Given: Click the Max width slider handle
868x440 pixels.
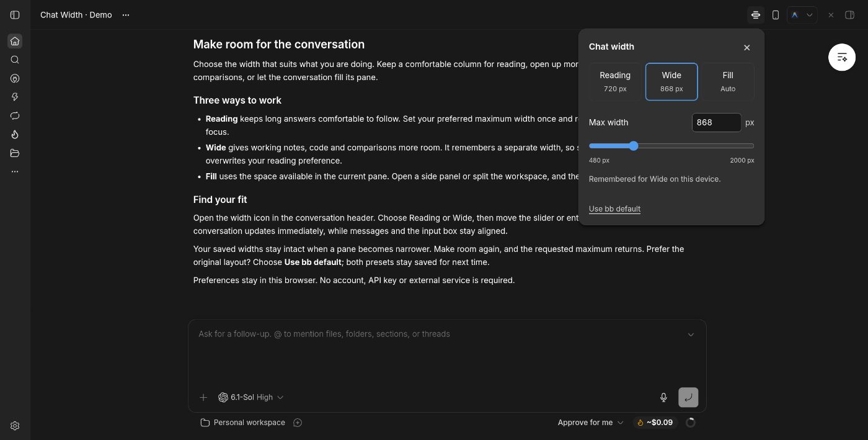Looking at the screenshot, I should (x=633, y=146).
